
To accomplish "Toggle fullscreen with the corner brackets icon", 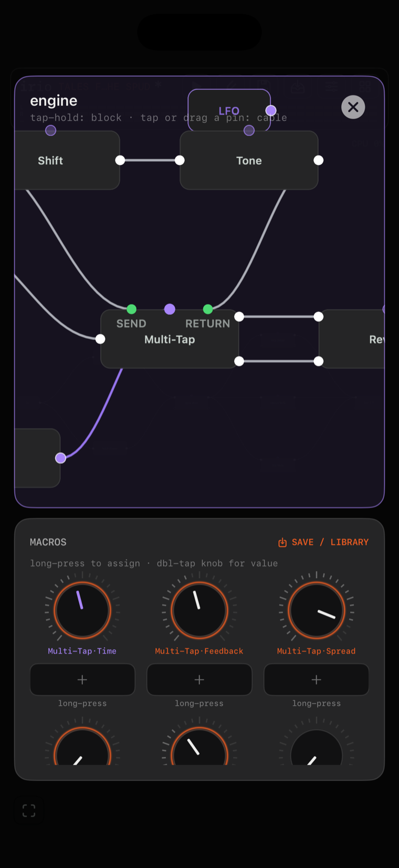I will (x=29, y=811).
